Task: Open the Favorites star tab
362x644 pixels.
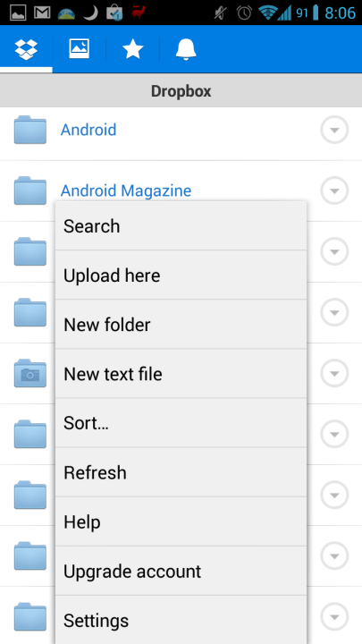Action: tap(132, 50)
